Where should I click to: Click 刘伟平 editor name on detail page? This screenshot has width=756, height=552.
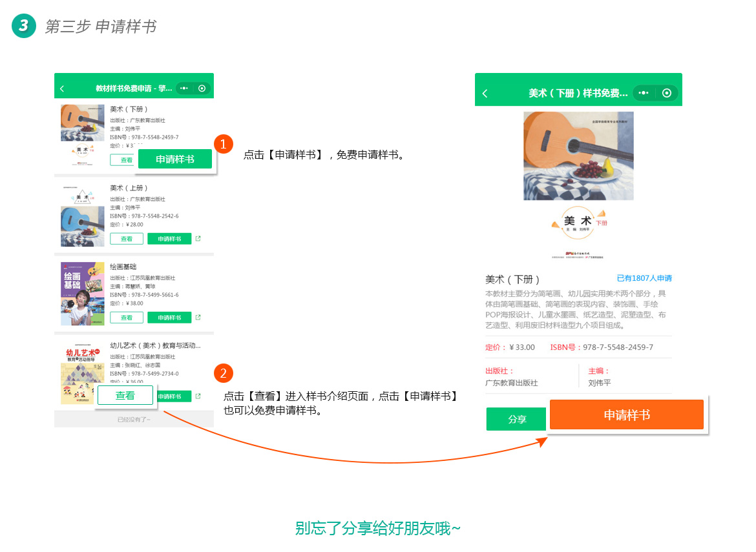click(599, 382)
